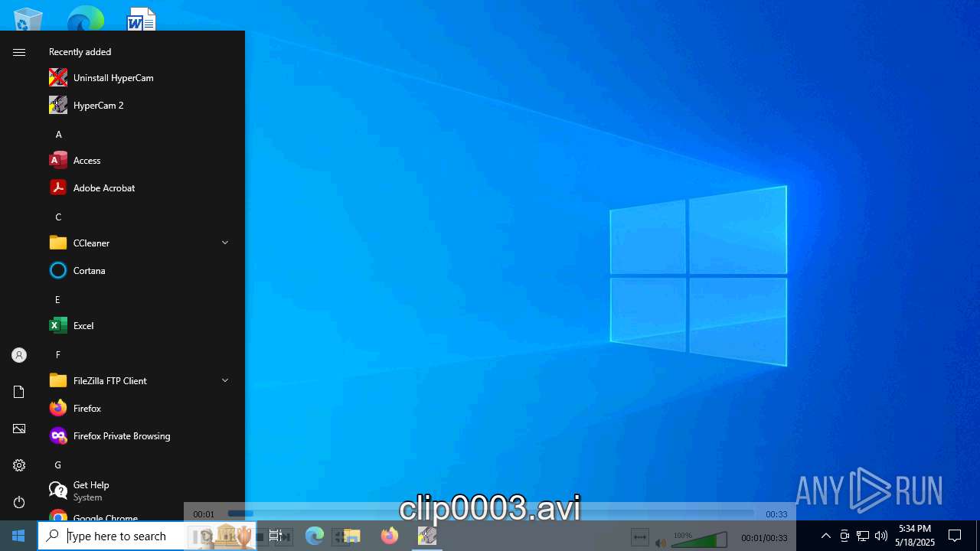Jump to letter E app group
The height and width of the screenshot is (551, 980).
point(57,299)
